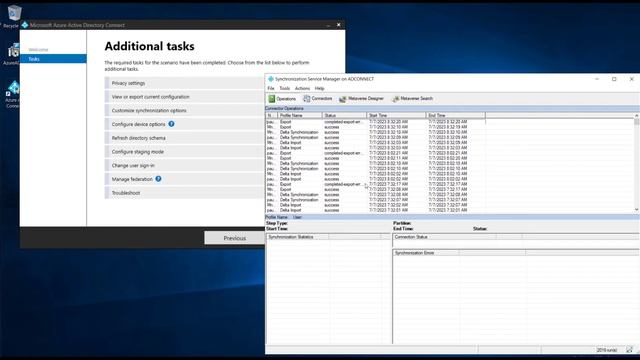
Task: Select Export row started 7:32:17 AM
Action: pyautogui.click(x=376, y=184)
